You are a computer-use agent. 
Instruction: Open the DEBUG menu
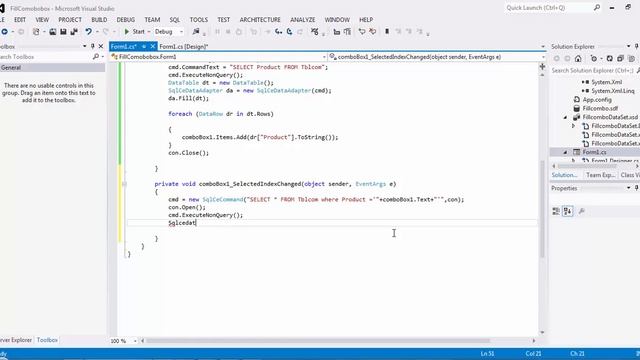(126, 20)
